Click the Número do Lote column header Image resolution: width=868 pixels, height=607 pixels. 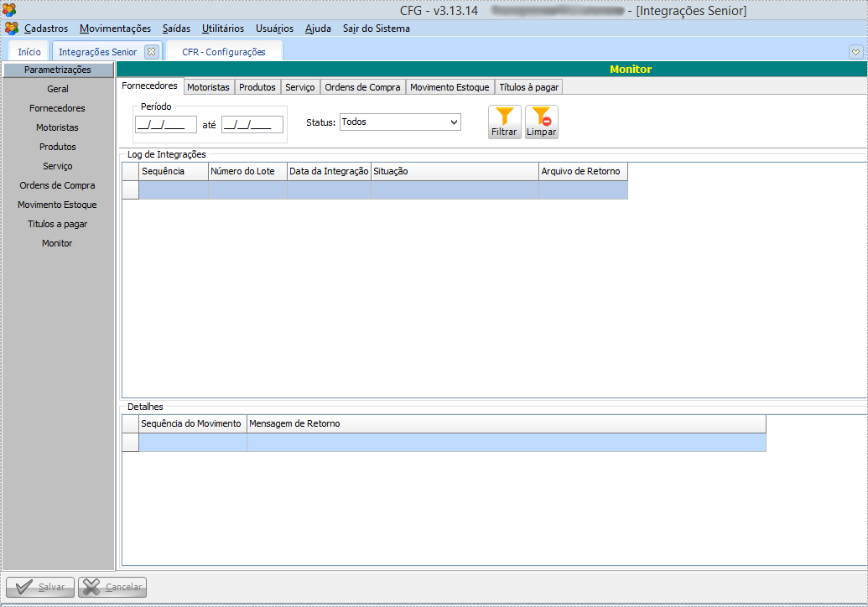247,172
